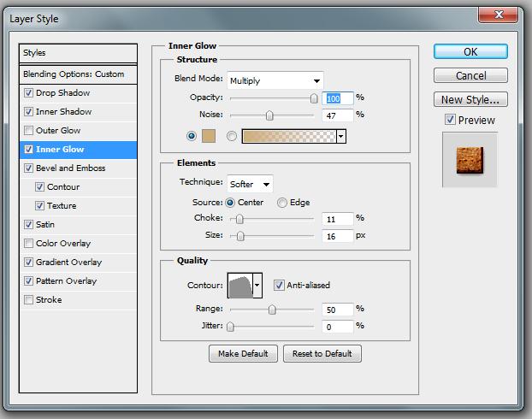
Task: Toggle the Preview checkbox
Action: pyautogui.click(x=450, y=121)
